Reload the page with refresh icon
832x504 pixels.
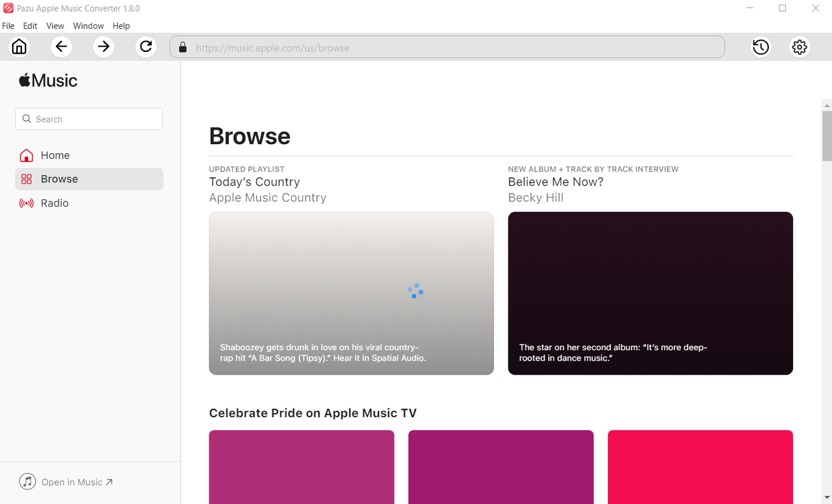click(x=146, y=47)
